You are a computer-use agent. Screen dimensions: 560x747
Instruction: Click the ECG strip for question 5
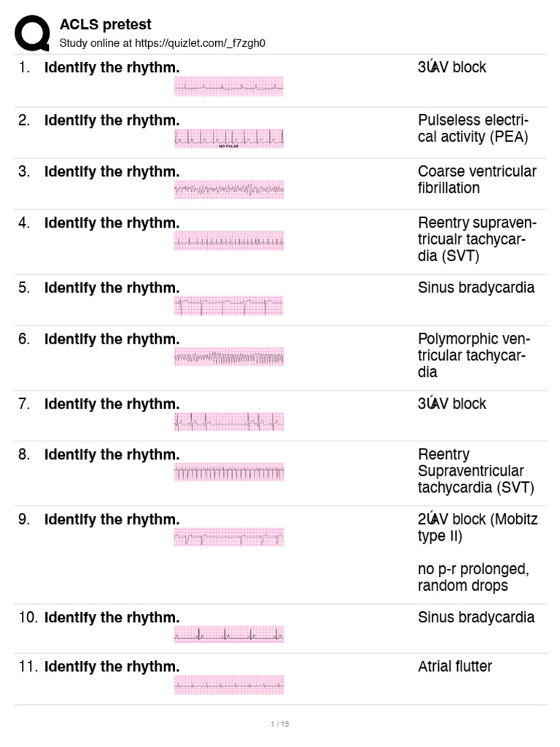(x=228, y=306)
